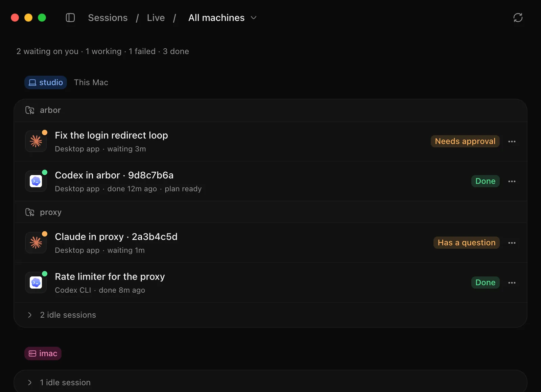The width and height of the screenshot is (541, 392).
Task: Click the refresh icon at top right
Action: tap(518, 18)
